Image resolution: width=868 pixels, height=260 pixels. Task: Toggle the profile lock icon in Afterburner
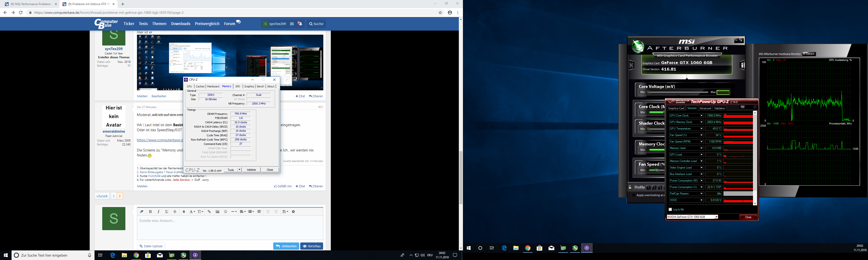coord(630,187)
